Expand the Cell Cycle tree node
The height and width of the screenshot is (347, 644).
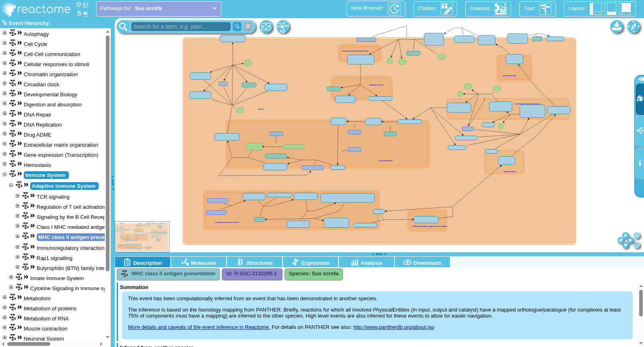click(4, 43)
